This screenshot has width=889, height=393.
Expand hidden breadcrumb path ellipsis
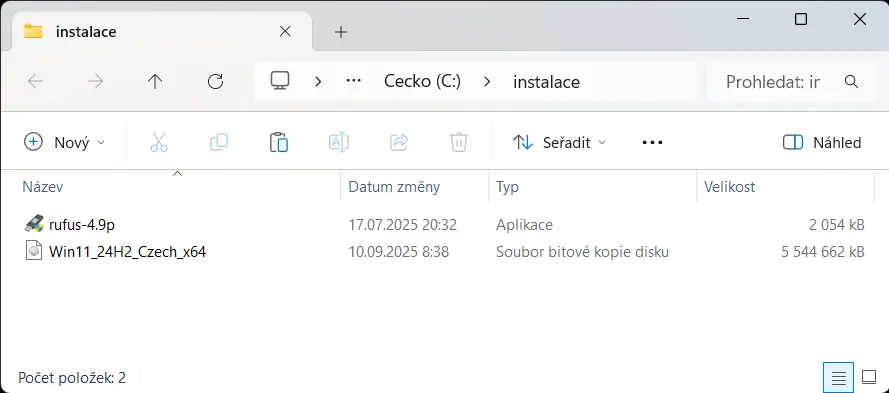pos(354,82)
